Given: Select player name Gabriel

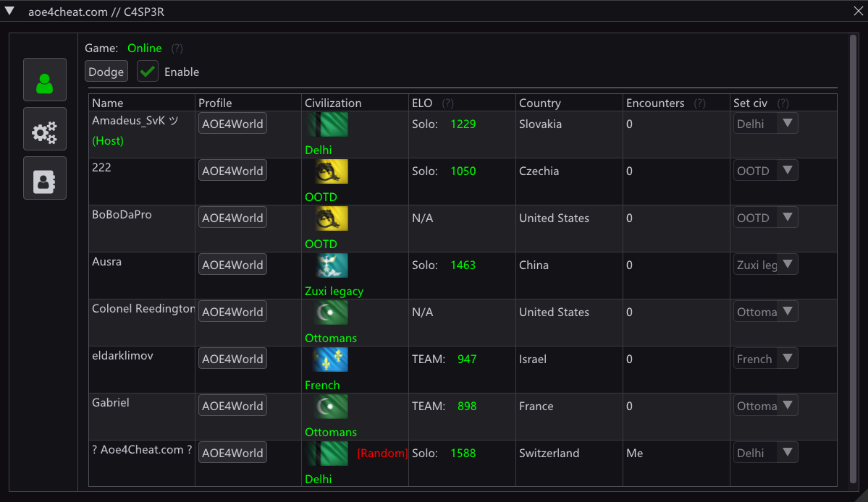Looking at the screenshot, I should pos(111,402).
